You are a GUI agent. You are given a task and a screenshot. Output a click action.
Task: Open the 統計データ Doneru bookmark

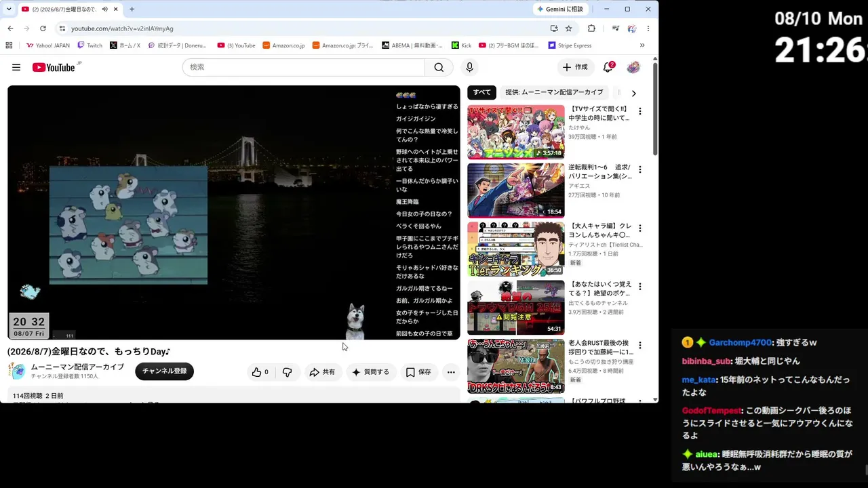(177, 45)
